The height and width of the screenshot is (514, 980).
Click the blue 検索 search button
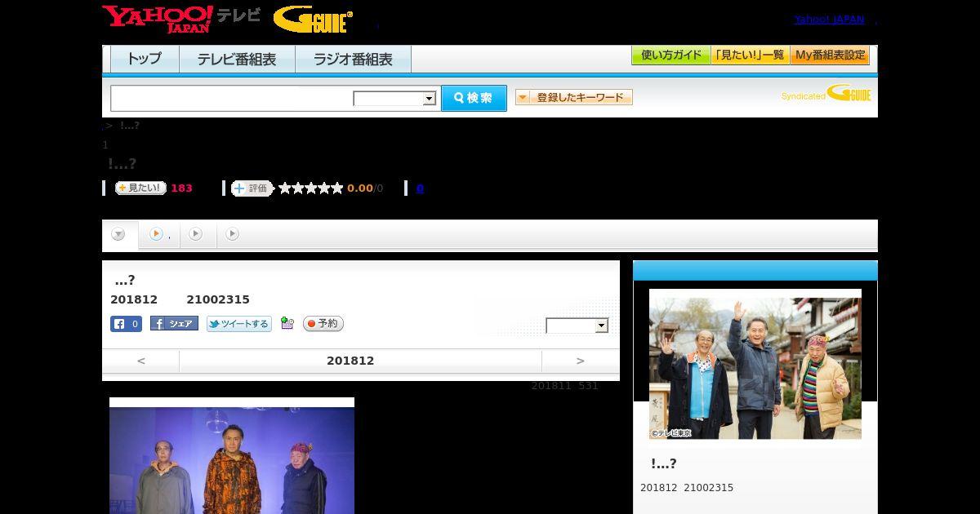pos(474,98)
